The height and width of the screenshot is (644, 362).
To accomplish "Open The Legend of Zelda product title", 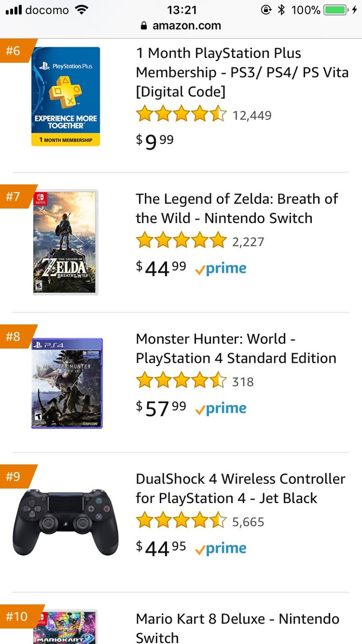I will 236,208.
